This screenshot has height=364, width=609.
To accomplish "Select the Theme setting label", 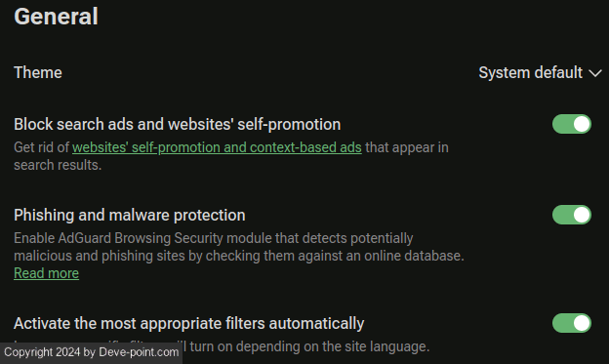I will point(38,72).
